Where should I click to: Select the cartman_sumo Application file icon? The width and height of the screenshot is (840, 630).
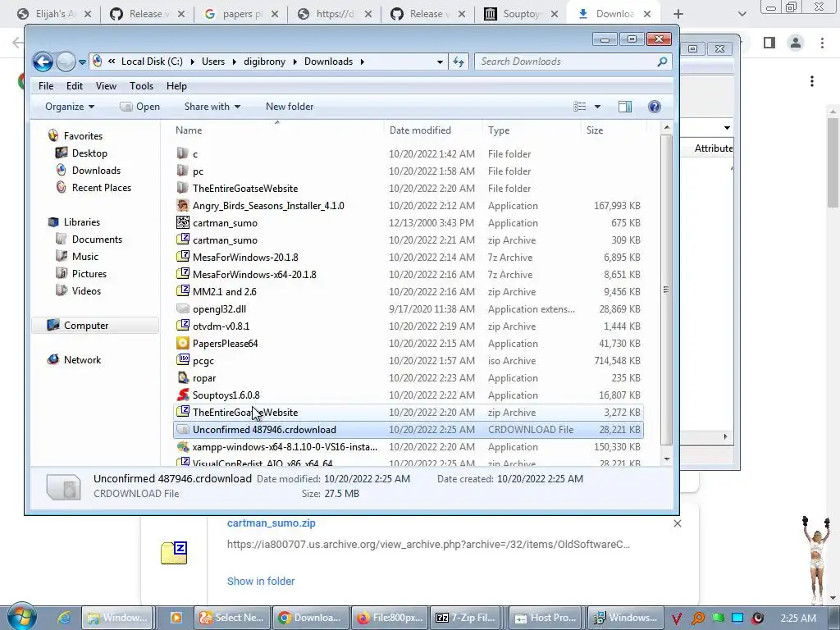[x=183, y=223]
